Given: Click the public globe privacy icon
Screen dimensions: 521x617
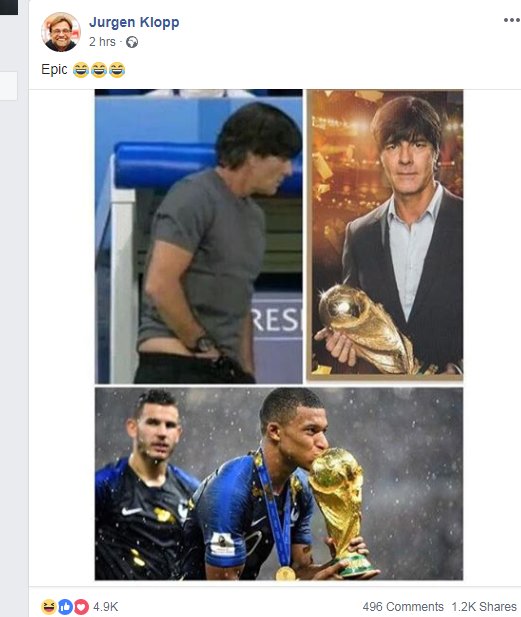Looking at the screenshot, I should [x=132, y=42].
